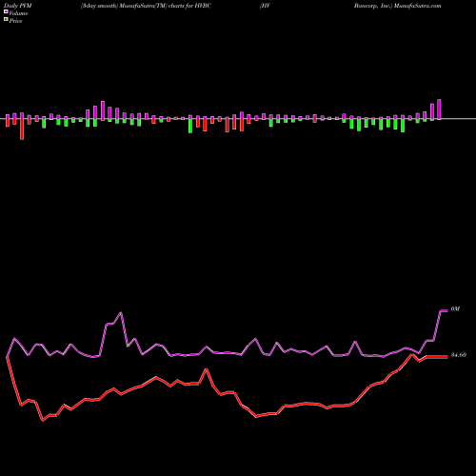Select the 'Price' legend label
Image resolution: width=476 pixels, height=476 pixels.
15,21
